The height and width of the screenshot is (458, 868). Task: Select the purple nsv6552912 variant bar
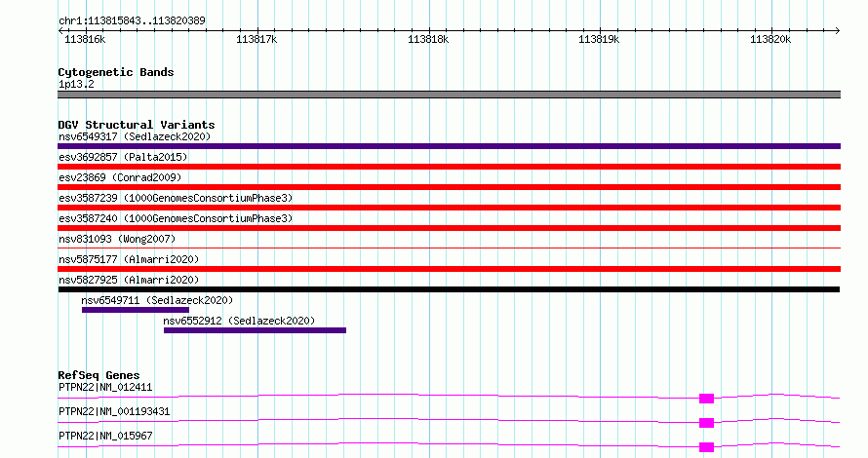coord(255,330)
